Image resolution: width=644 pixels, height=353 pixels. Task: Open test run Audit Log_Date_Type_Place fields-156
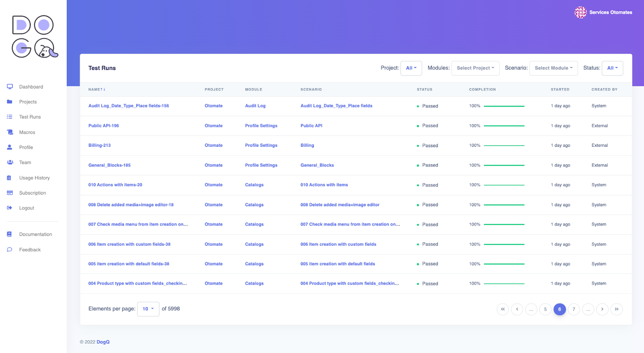128,106
